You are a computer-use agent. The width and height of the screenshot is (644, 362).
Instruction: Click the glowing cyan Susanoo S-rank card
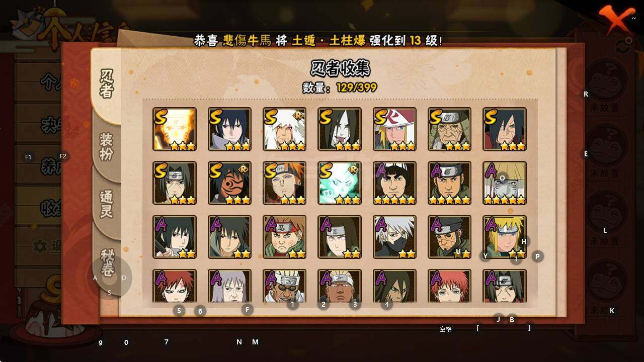pos(340,183)
